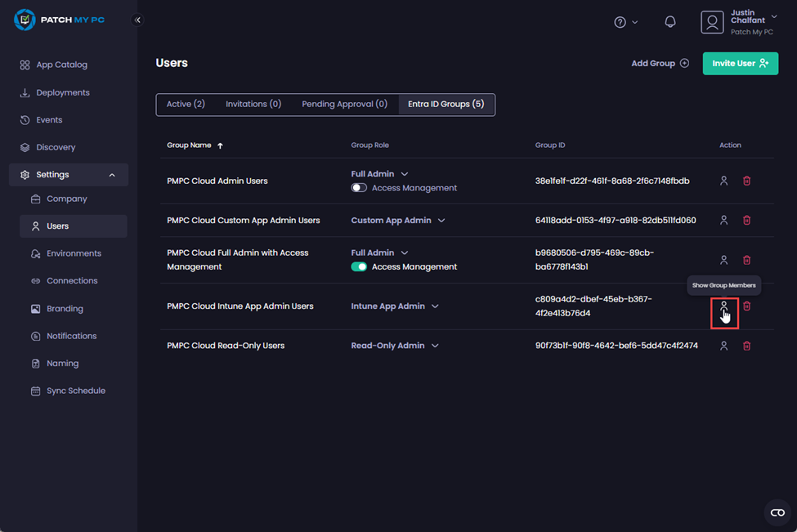The height and width of the screenshot is (532, 797).
Task: Switch to the Active (2) tab
Action: click(186, 105)
